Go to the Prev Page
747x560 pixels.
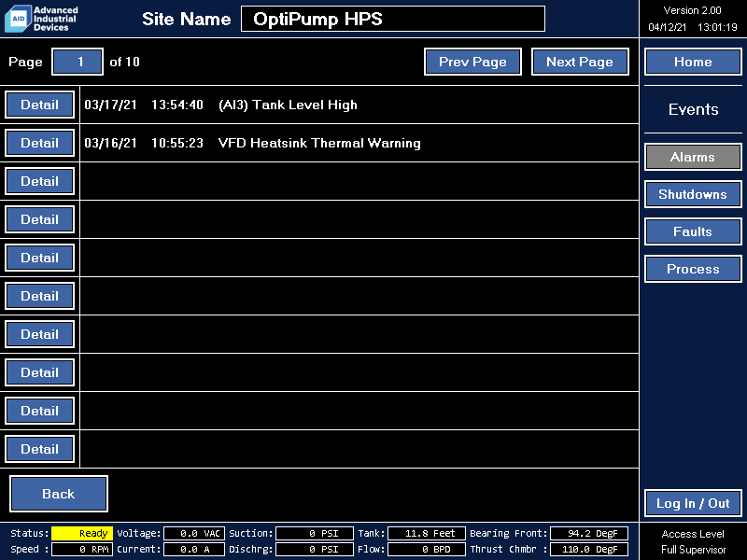coord(472,62)
